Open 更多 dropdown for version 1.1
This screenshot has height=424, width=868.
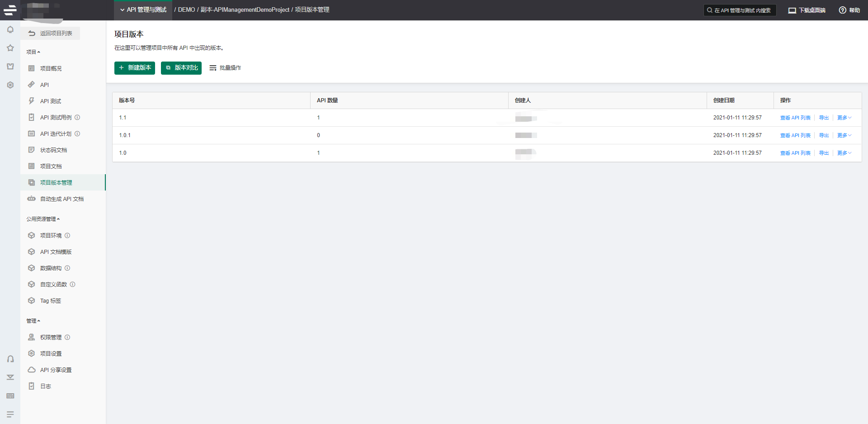point(844,118)
